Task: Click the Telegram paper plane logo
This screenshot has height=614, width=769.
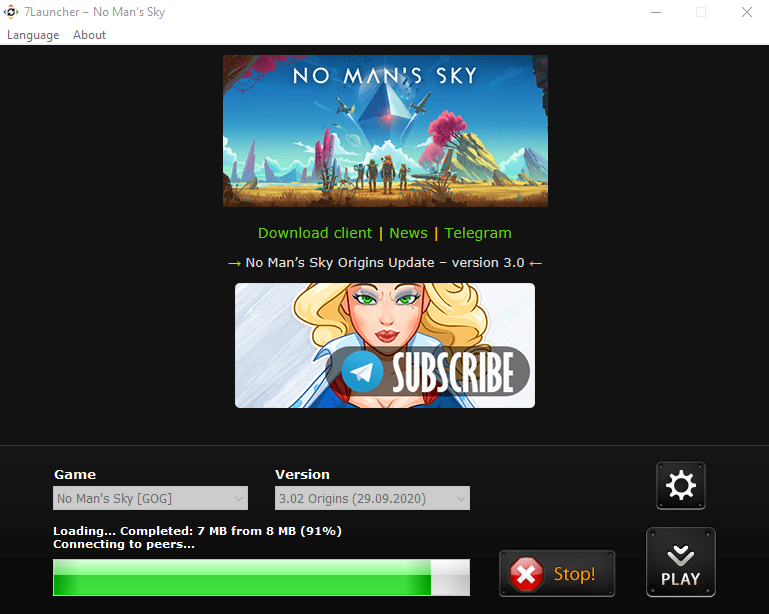Action: coord(362,372)
